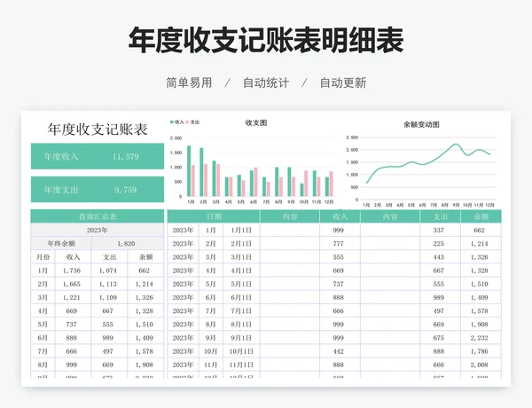Select the 查询汇总表 header cell
Screen dimensions: 532x408
[x=98, y=216]
